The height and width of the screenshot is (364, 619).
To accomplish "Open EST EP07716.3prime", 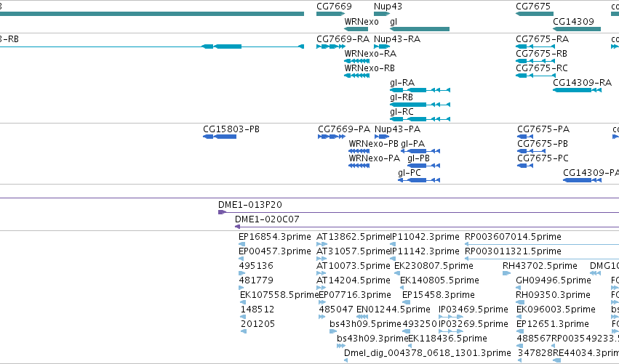I will (354, 295).
